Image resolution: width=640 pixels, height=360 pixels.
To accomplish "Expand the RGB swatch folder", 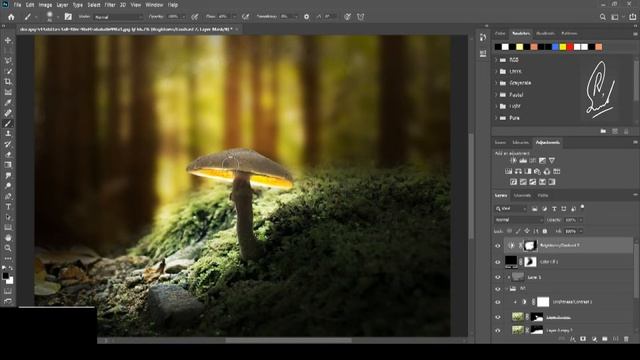I will point(496,60).
